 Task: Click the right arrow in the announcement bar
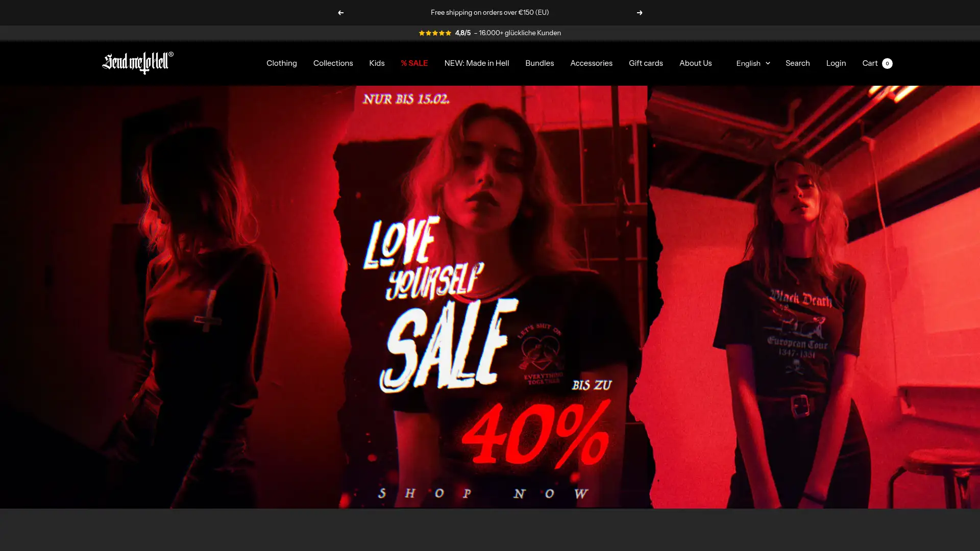(640, 12)
